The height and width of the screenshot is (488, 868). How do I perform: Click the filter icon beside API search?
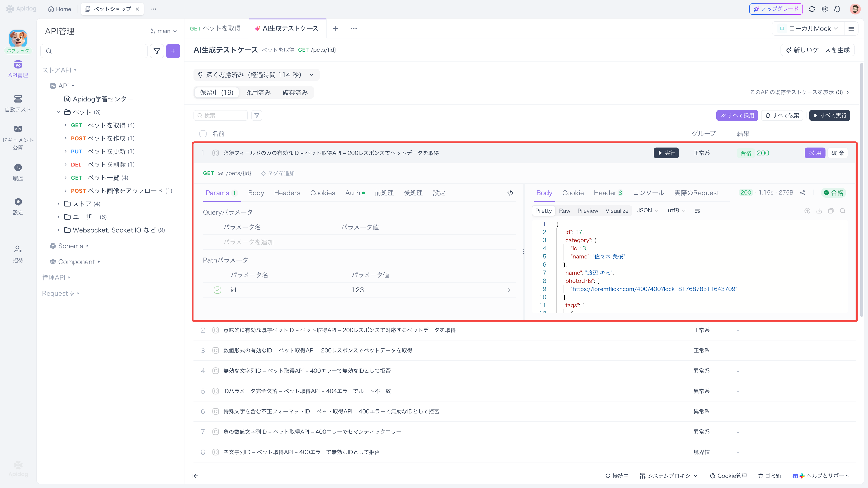coord(157,51)
